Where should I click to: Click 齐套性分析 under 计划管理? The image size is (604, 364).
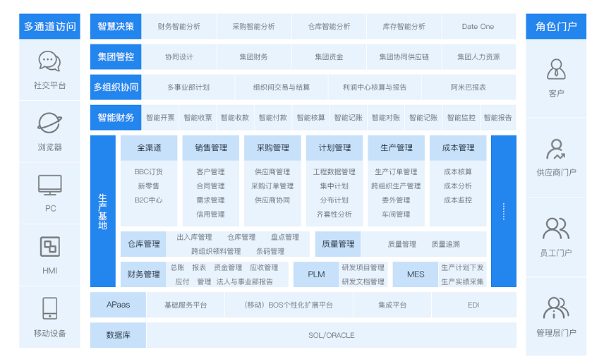coord(334,214)
